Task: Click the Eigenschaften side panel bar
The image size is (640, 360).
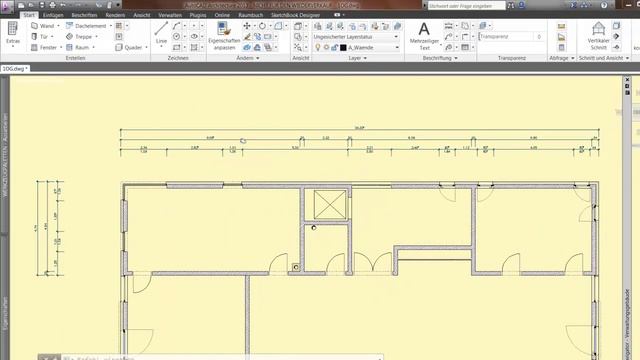Action: pyautogui.click(x=4, y=298)
